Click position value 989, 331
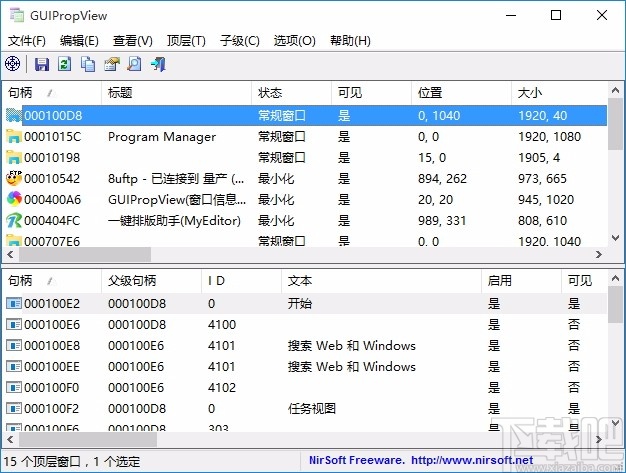The image size is (626, 473). (x=442, y=220)
